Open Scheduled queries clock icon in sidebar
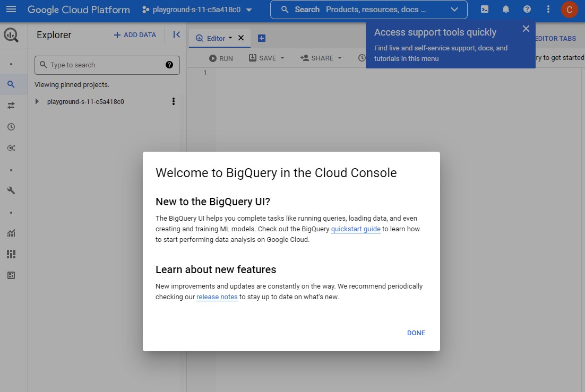585x392 pixels. [x=11, y=127]
